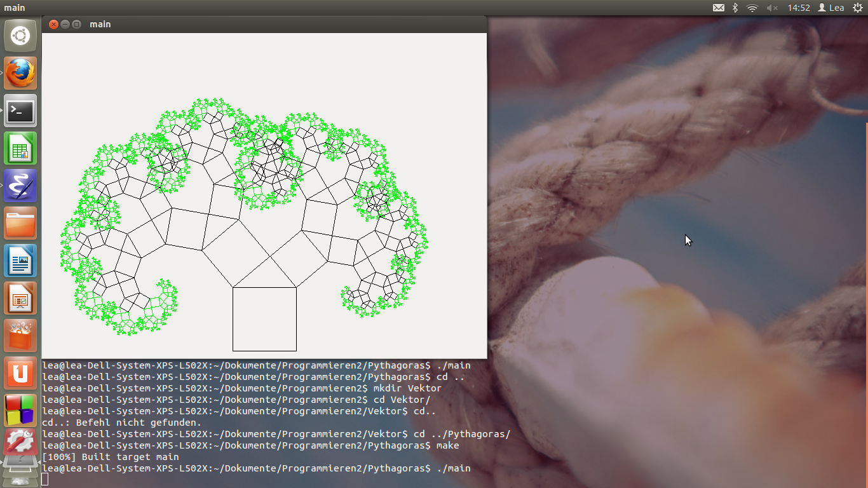Click the Ubuntu One launcher icon
The image size is (868, 488).
tap(20, 373)
